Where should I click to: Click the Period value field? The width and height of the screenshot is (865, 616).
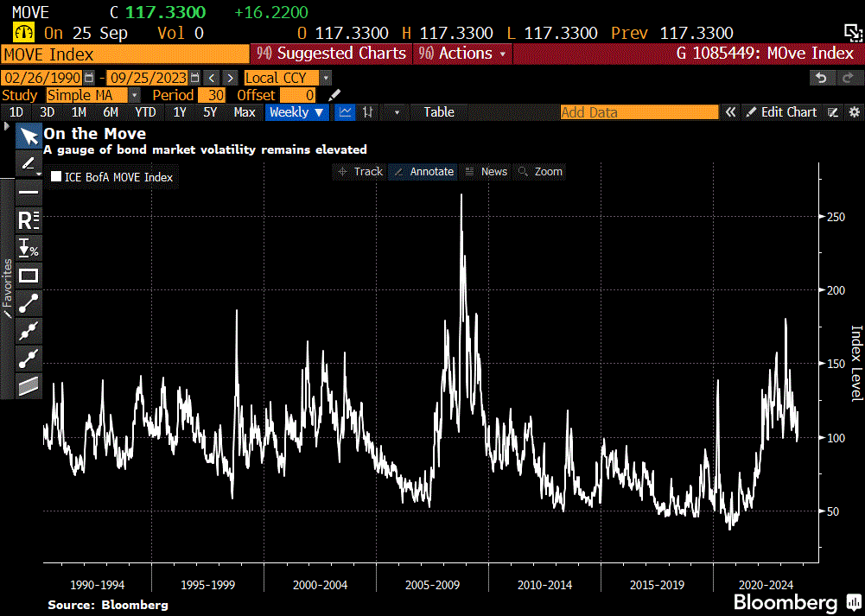pyautogui.click(x=212, y=95)
